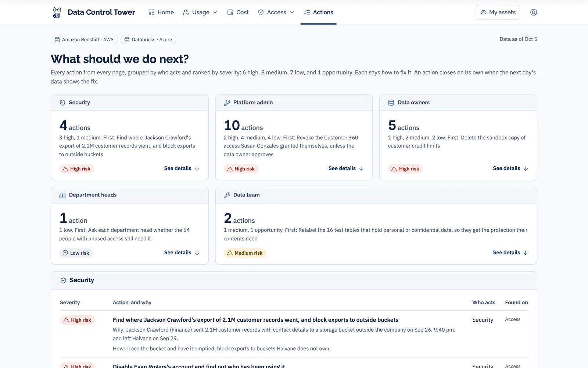Screen dimensions: 588x368
Task: See details for Platform admin card
Action: click(346, 169)
